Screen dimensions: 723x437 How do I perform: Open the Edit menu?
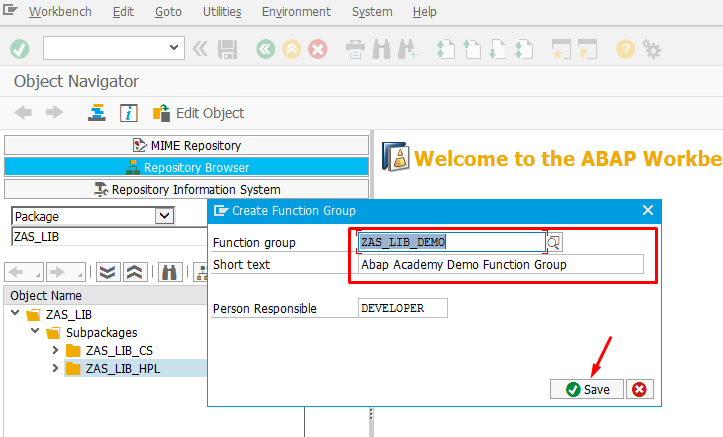point(123,12)
